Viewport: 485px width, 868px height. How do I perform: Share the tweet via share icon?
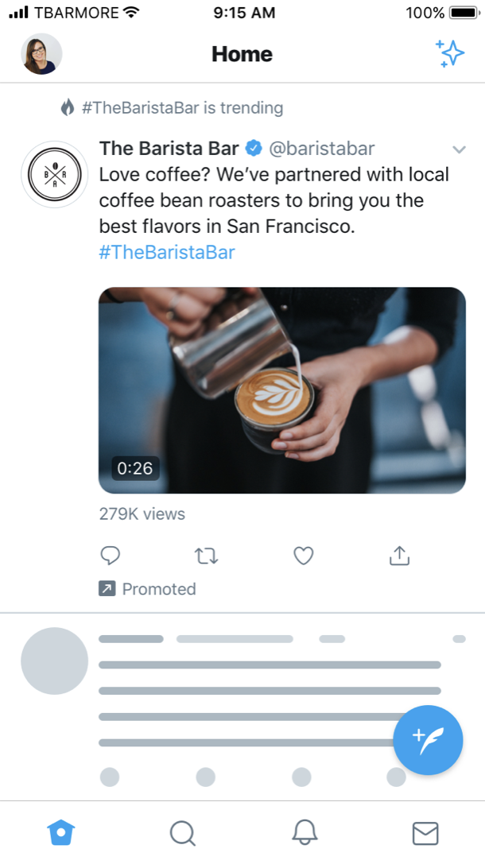(x=399, y=556)
